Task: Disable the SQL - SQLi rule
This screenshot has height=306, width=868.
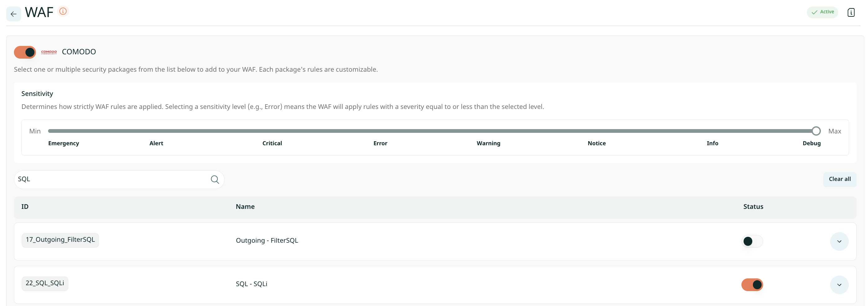Action: tap(752, 285)
